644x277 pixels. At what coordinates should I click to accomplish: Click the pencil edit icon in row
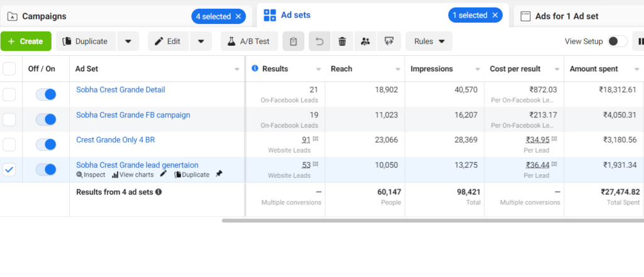[x=164, y=174]
